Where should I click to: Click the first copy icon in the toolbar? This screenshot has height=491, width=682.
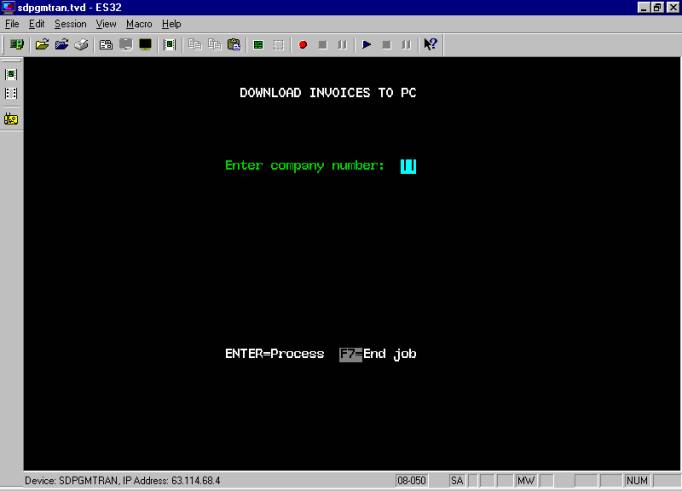pyautogui.click(x=194, y=44)
